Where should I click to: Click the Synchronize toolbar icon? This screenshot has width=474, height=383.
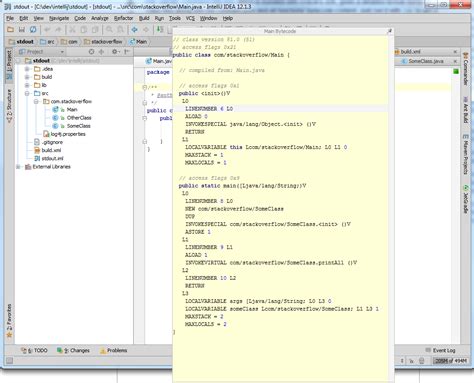coord(33,30)
